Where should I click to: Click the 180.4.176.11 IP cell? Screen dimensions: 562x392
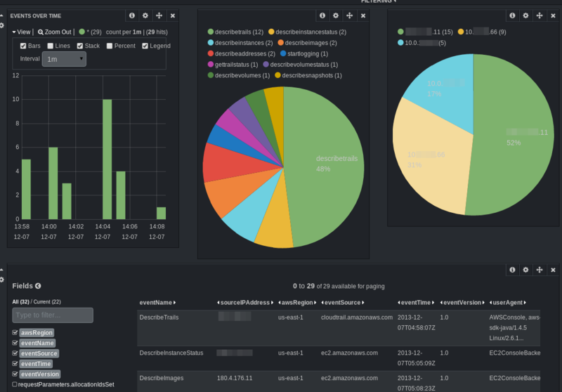[235, 378]
